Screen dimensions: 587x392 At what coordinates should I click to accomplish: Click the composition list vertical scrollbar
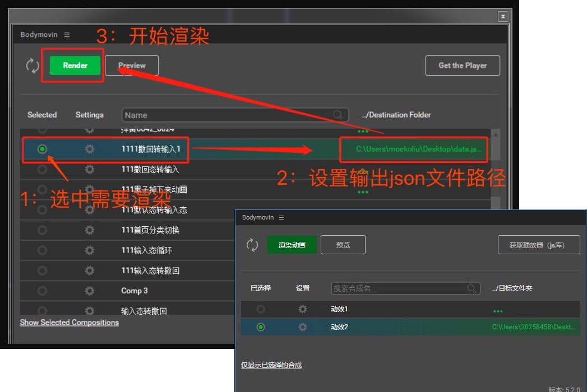[x=496, y=168]
